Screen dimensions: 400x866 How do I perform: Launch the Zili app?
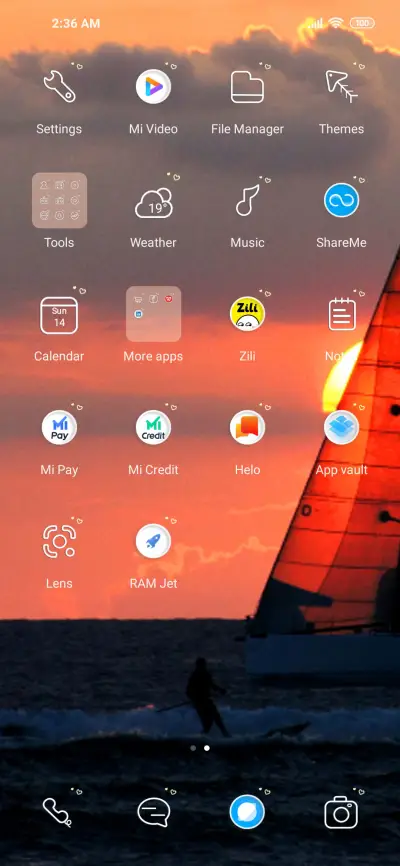pyautogui.click(x=247, y=314)
